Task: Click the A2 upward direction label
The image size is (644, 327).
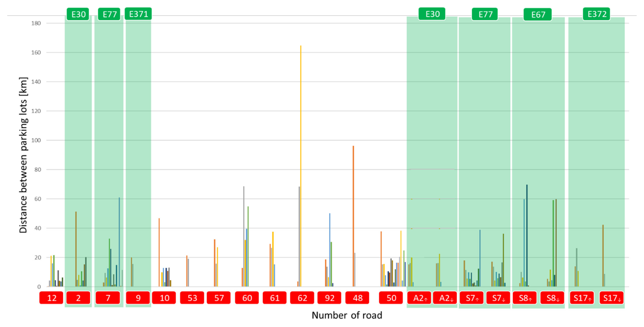Action: click(419, 298)
